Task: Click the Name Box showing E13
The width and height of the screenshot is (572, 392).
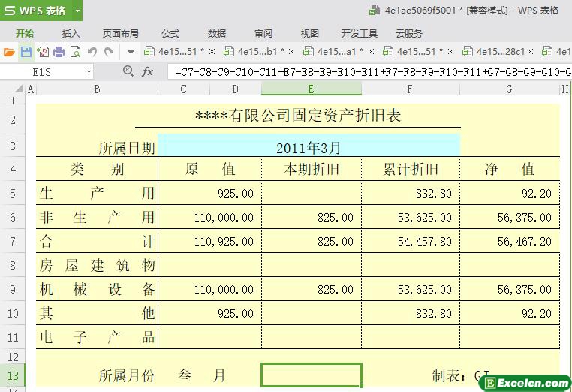Action: 41,72
